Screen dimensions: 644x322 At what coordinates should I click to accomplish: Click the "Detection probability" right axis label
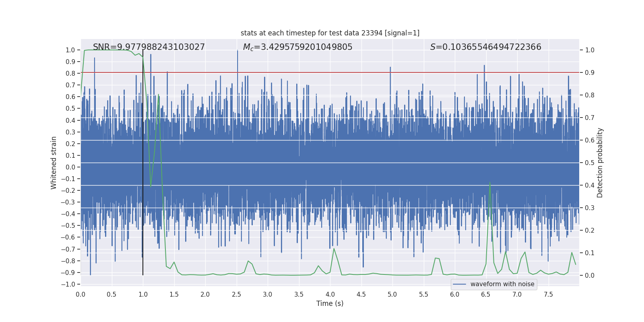[x=600, y=163]
